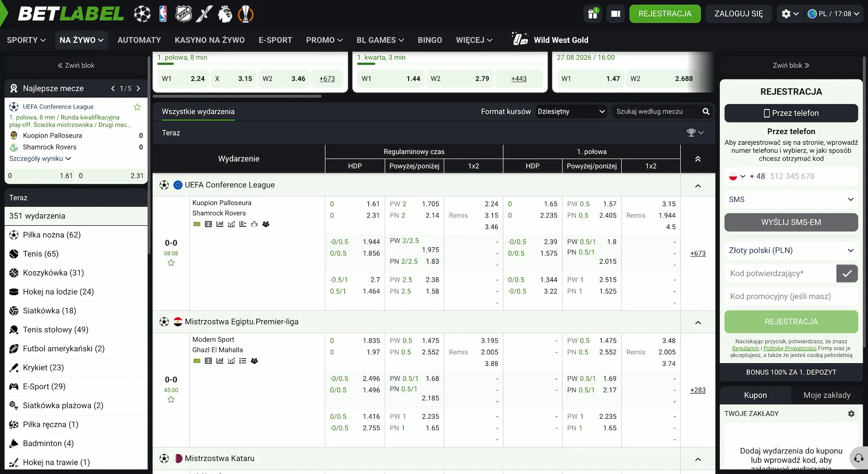
Task: Open the Złoty polski currency dropdown
Action: coord(791,251)
